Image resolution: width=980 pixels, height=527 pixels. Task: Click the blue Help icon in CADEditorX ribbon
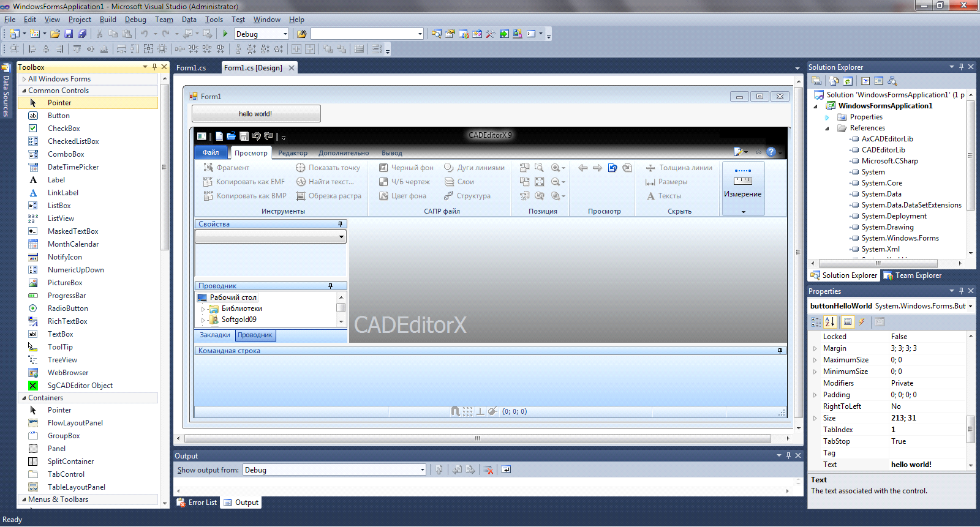coord(771,152)
